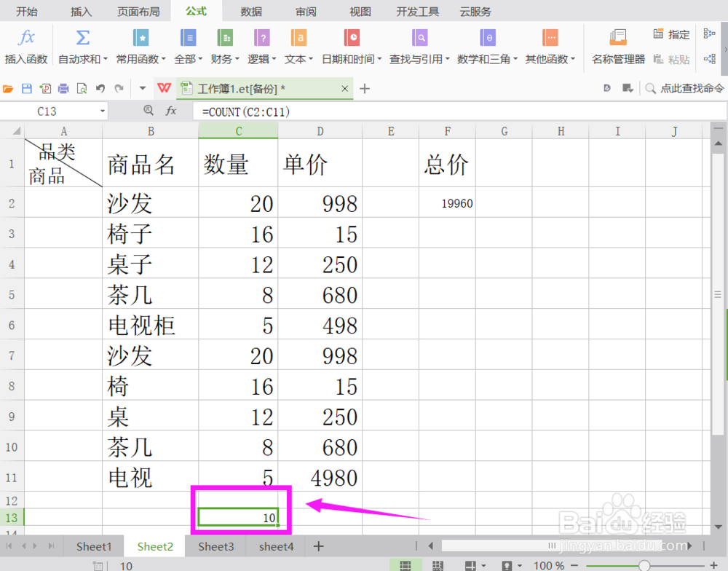Click the zoom slider handle
This screenshot has height=571, width=728.
(644, 565)
